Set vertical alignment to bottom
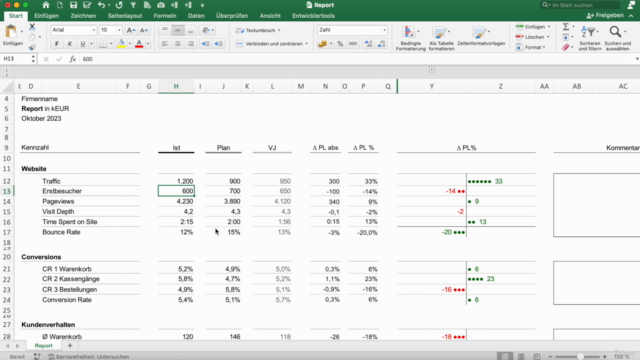The height and width of the screenshot is (360, 640). (191, 30)
